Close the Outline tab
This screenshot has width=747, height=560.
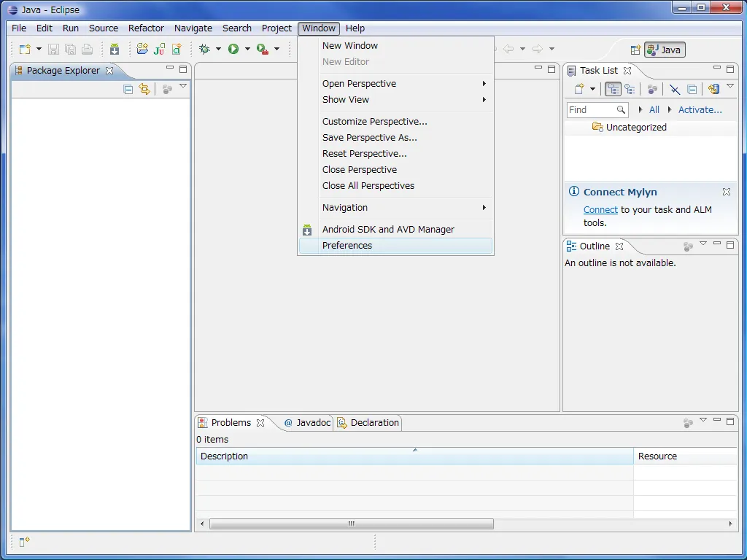[x=619, y=246]
